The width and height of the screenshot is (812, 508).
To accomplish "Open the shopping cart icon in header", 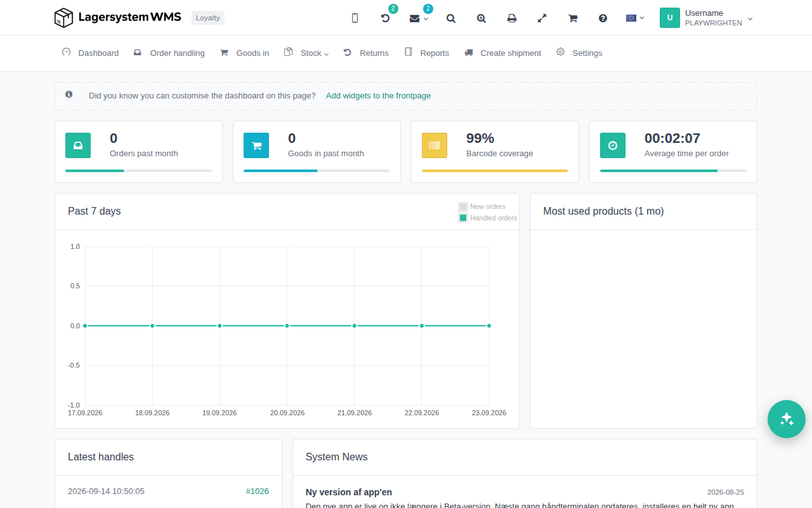I will [x=573, y=18].
